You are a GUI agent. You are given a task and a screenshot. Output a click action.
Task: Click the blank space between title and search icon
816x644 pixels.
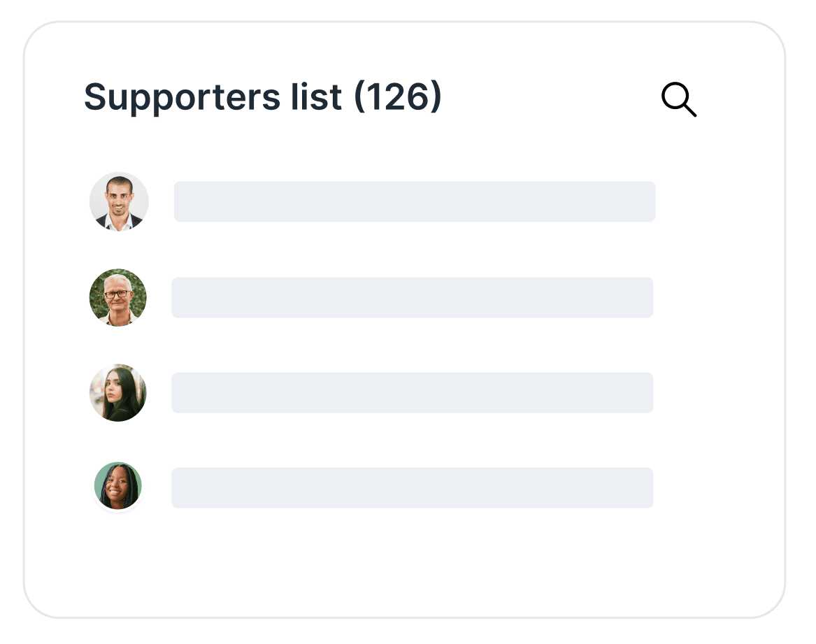coord(552,98)
